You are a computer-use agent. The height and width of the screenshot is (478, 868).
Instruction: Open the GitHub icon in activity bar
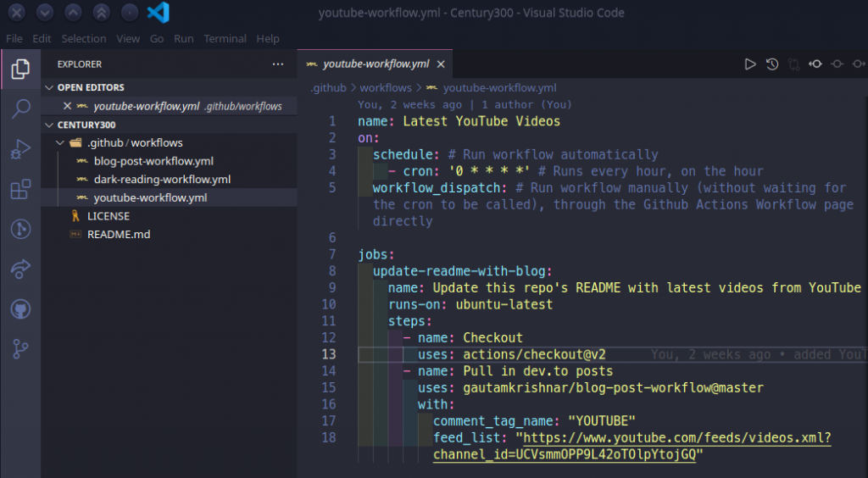tap(21, 309)
